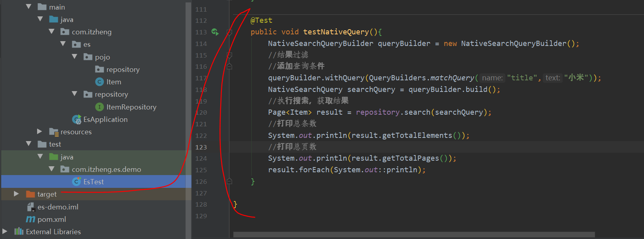Screen dimensions: 644x239
Task: Click matchQuery method call
Action: 452,78
